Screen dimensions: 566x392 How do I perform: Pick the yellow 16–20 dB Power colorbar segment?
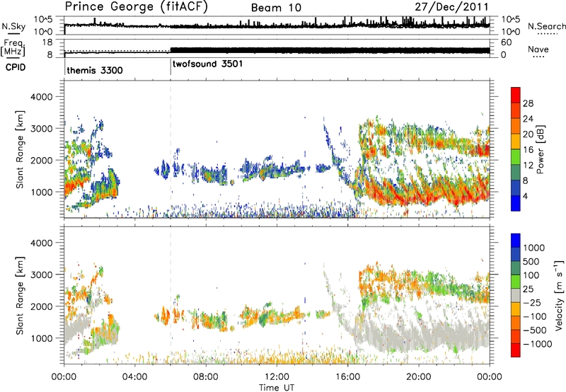tap(516, 141)
